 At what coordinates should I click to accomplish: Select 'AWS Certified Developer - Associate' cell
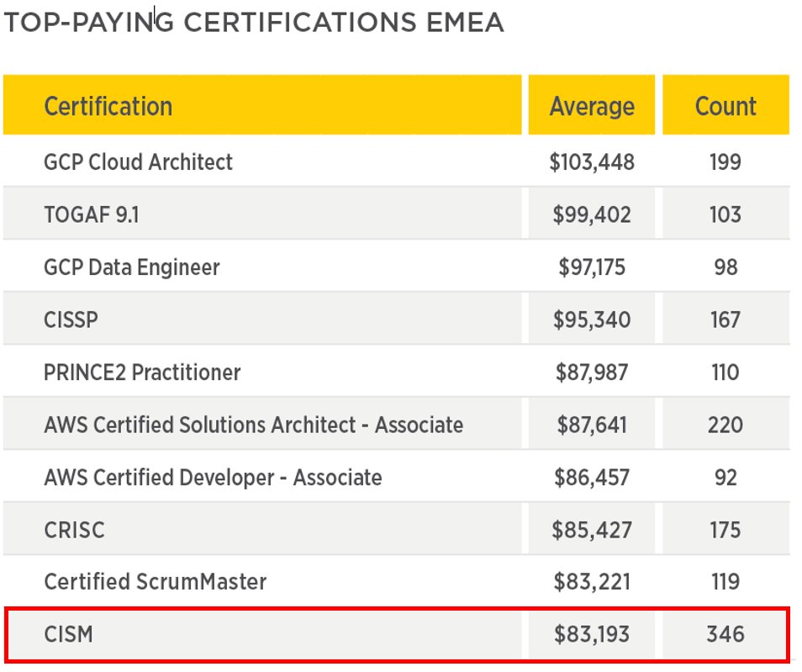click(262, 478)
